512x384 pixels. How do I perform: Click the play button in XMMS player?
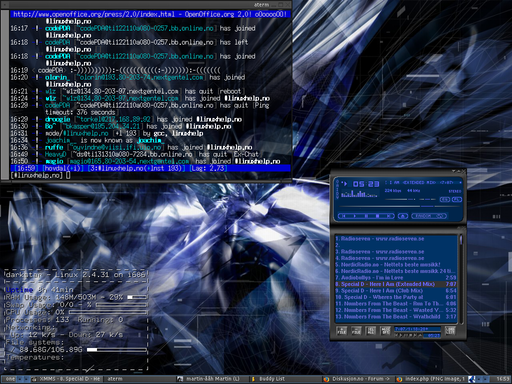pos(355,216)
